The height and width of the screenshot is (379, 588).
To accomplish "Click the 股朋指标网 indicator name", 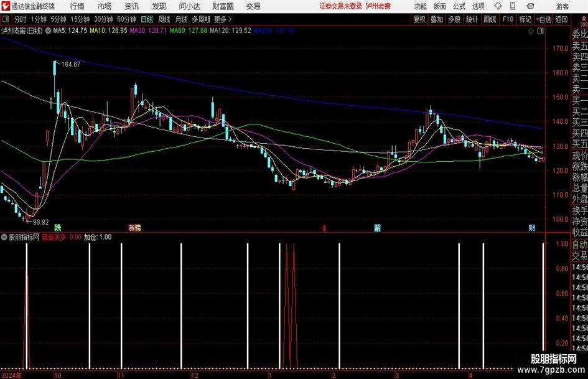I will (24, 237).
